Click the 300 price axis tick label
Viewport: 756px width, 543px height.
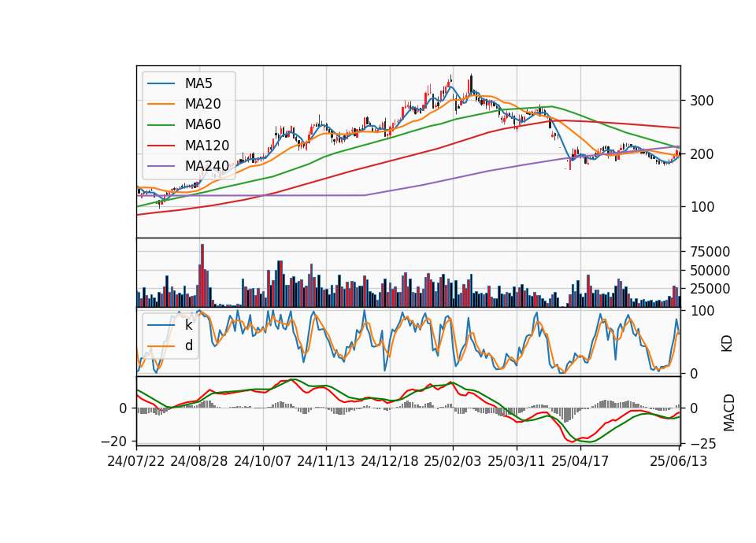(702, 102)
